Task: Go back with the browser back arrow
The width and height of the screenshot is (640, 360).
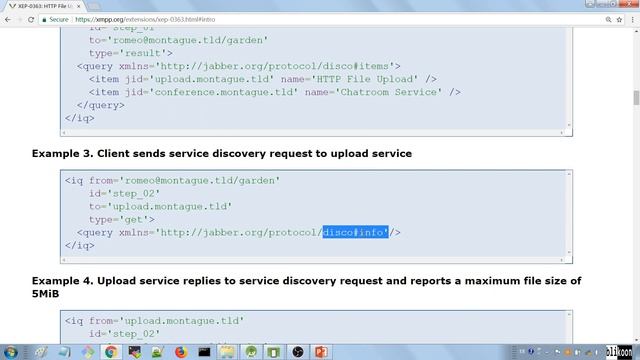Action: click(8, 20)
